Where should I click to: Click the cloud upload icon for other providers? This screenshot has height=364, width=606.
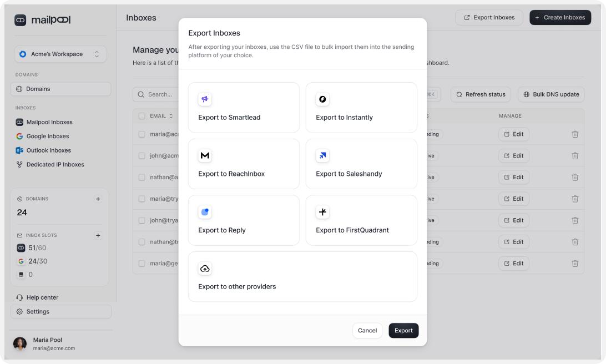click(x=205, y=269)
